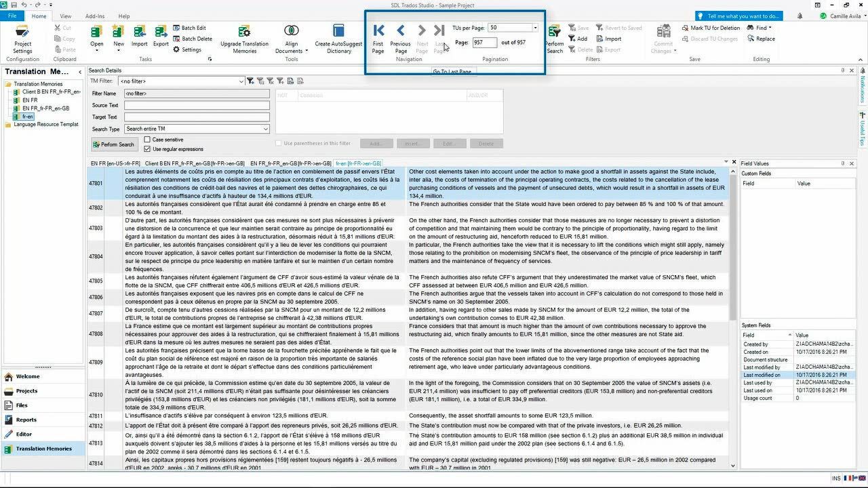Toggle Use parentheses in this filter

(x=279, y=143)
